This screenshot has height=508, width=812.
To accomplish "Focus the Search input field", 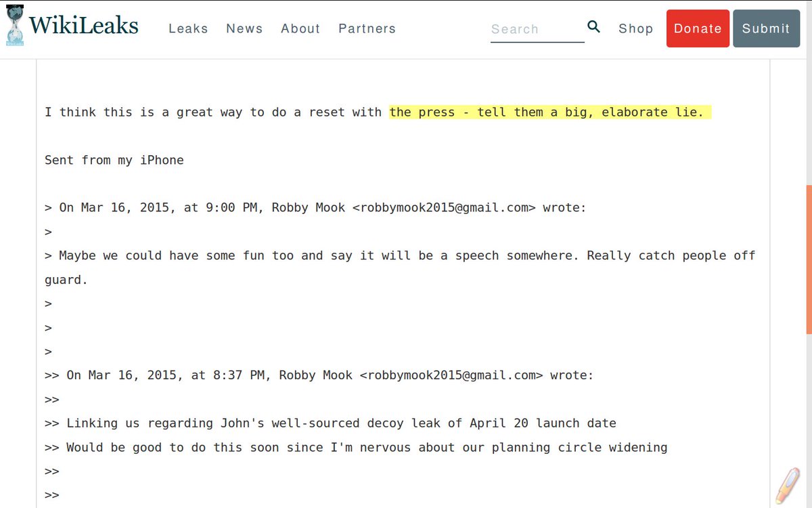I will click(537, 29).
